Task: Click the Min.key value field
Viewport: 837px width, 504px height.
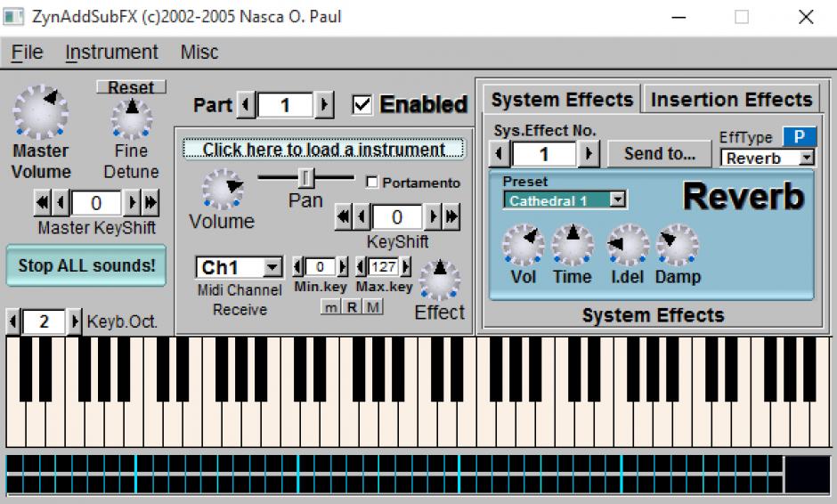Action: (x=321, y=266)
